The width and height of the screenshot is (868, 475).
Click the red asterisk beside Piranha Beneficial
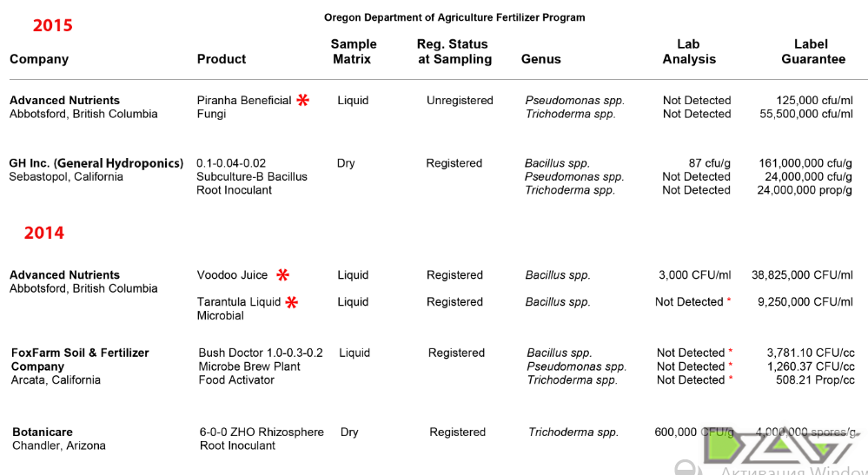click(302, 101)
